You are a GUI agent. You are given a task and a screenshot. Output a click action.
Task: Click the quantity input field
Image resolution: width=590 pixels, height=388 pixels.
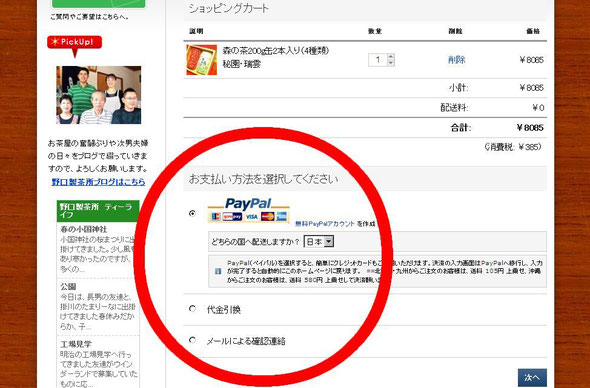[x=378, y=60]
